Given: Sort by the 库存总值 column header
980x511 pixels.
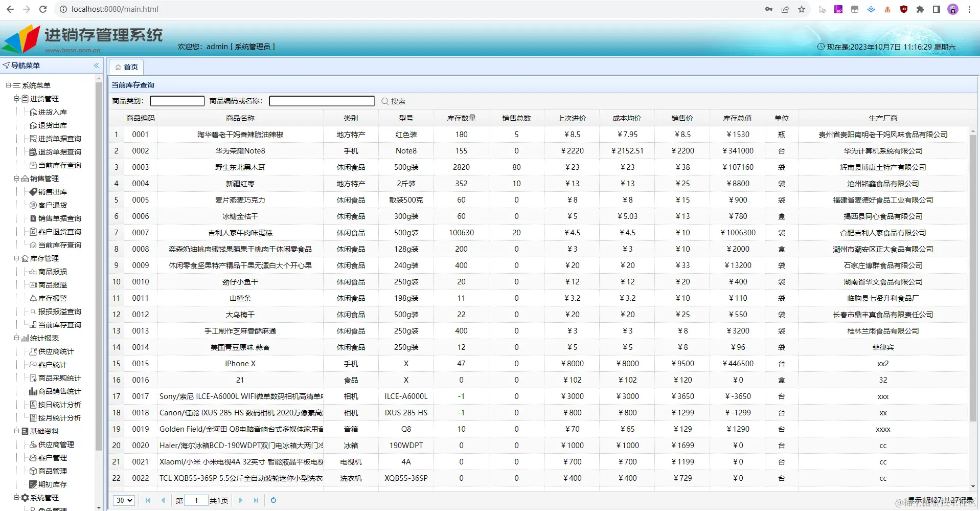Looking at the screenshot, I should point(737,118).
